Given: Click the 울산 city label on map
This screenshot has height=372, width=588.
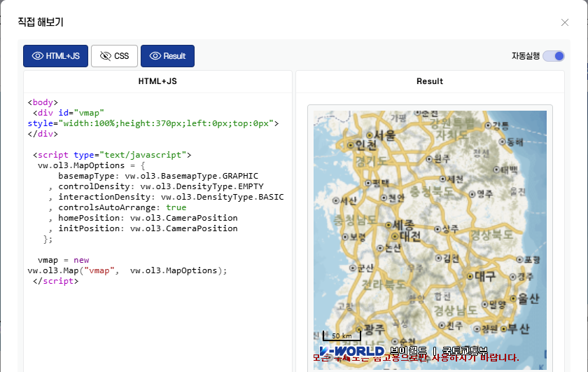Looking at the screenshot, I should click(x=528, y=298).
